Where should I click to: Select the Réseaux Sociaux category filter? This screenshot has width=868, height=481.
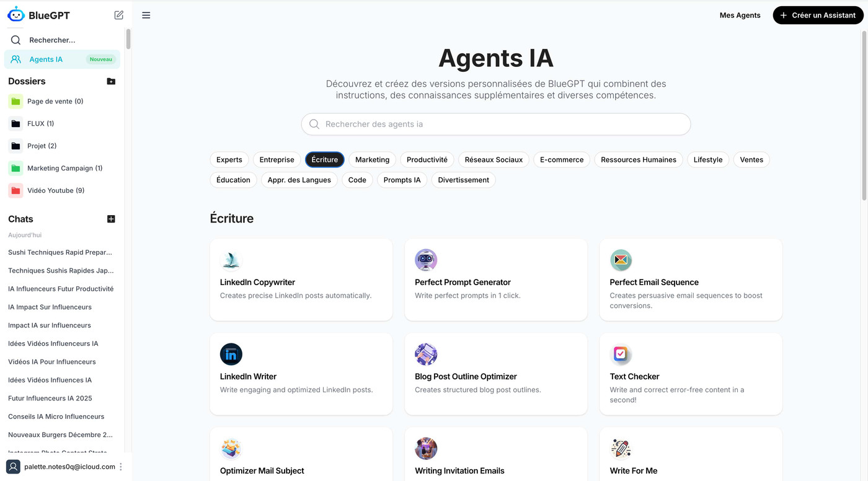tap(494, 159)
